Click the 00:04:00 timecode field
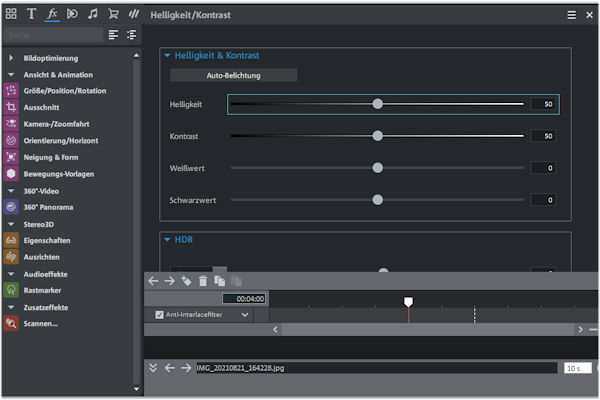This screenshot has height=400, width=600. coord(245,299)
